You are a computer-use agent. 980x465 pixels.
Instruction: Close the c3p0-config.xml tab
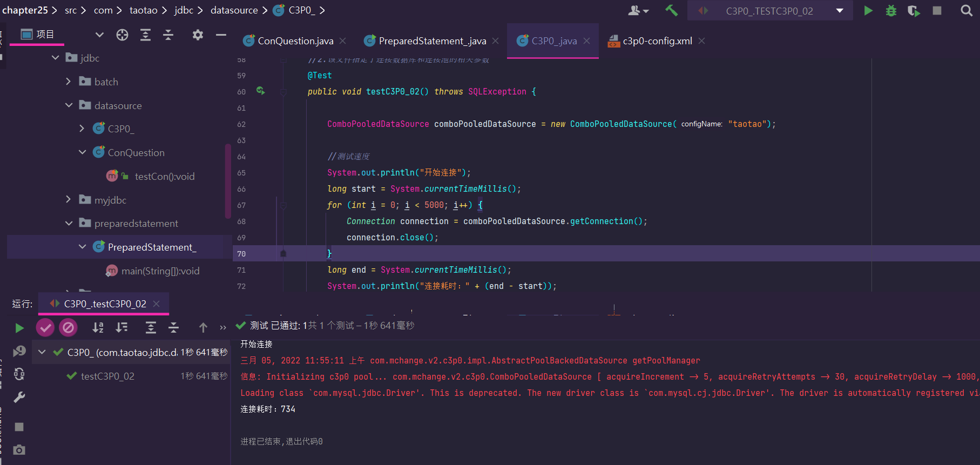(701, 41)
